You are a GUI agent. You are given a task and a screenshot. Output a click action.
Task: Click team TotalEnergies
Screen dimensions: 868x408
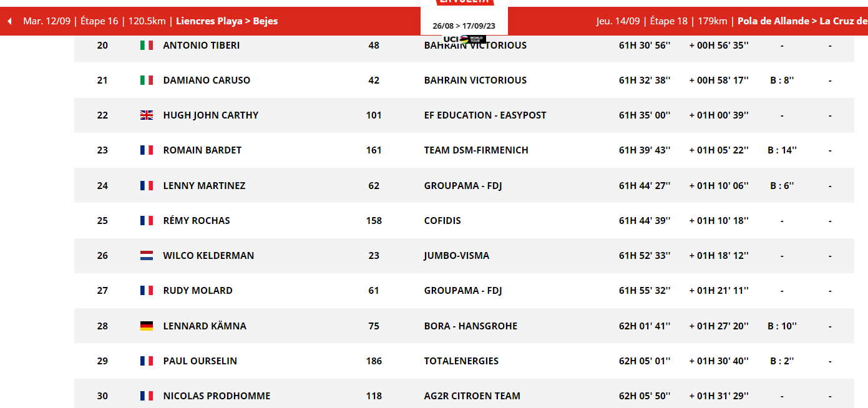click(x=461, y=361)
